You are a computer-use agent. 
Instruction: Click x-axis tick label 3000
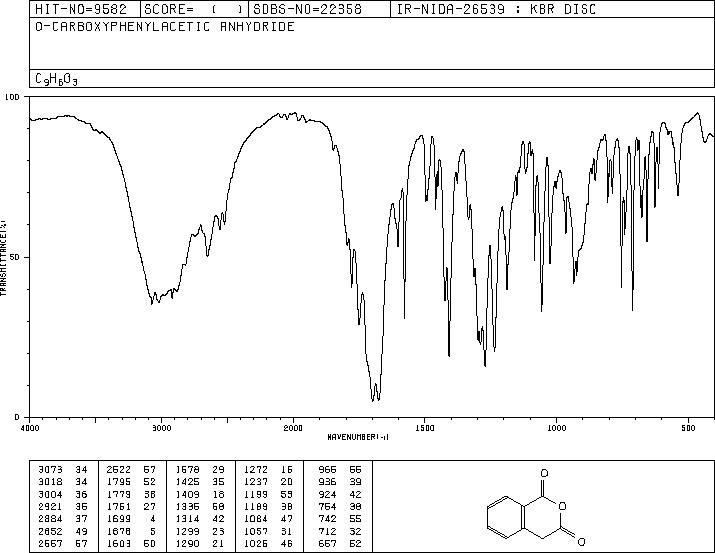[161, 428]
